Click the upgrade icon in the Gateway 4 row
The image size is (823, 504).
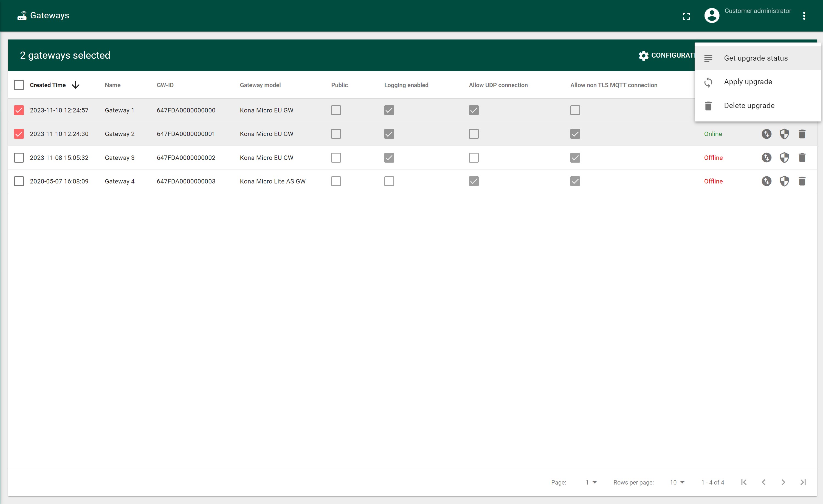pos(766,181)
